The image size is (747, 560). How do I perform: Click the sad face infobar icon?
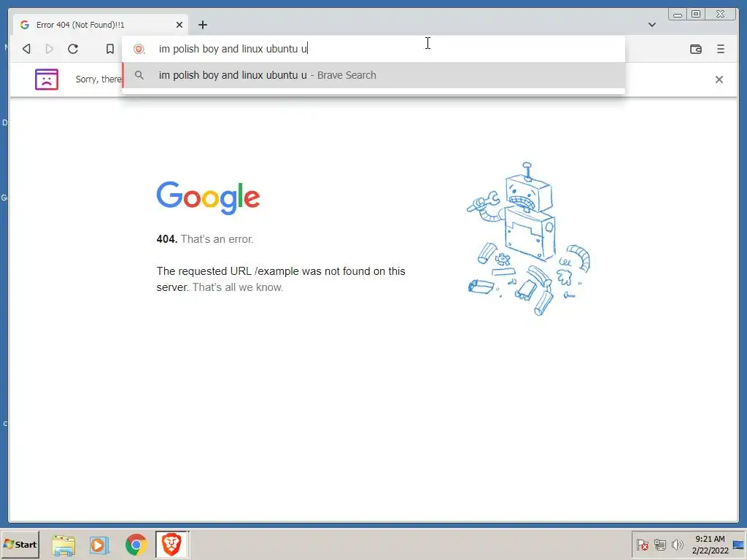(x=47, y=79)
